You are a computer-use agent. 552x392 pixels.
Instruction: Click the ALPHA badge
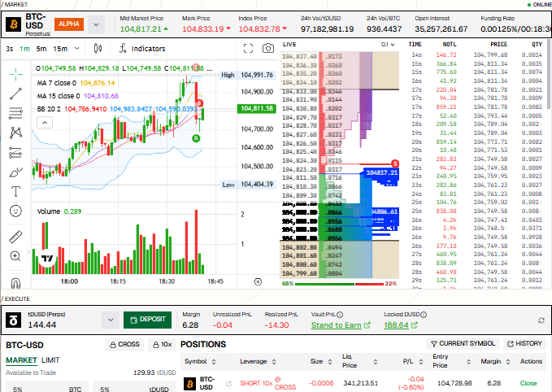tap(69, 24)
